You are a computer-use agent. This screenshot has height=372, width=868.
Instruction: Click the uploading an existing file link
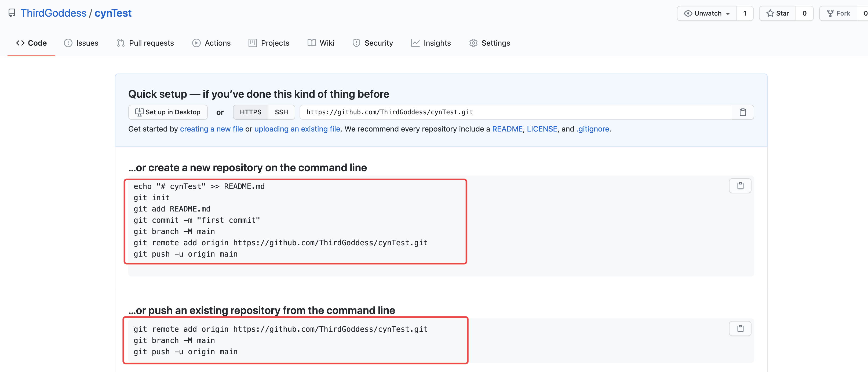(297, 129)
